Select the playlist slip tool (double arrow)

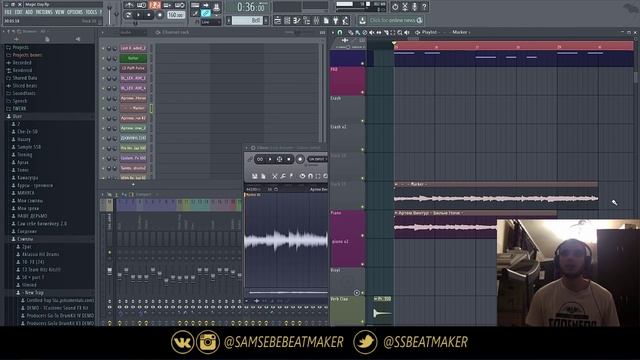point(379,32)
